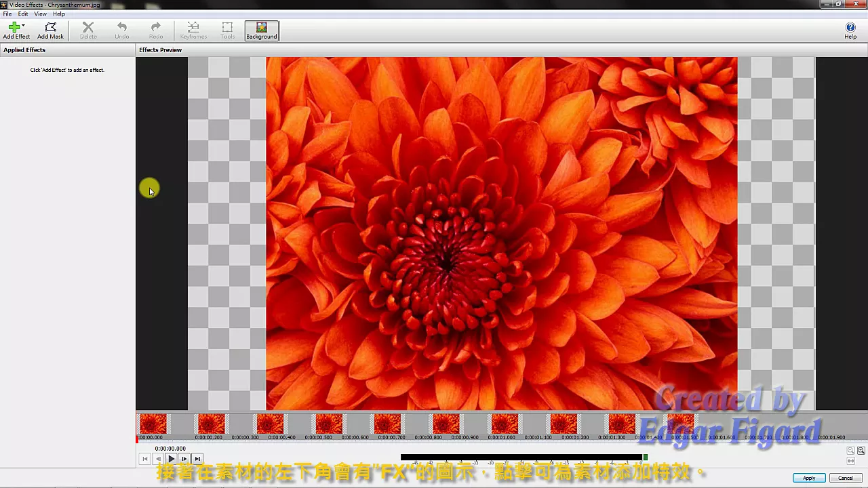Click the "Click 'Add Effect' to add an effect" hint
Screen dimensions: 868x488
[67, 70]
